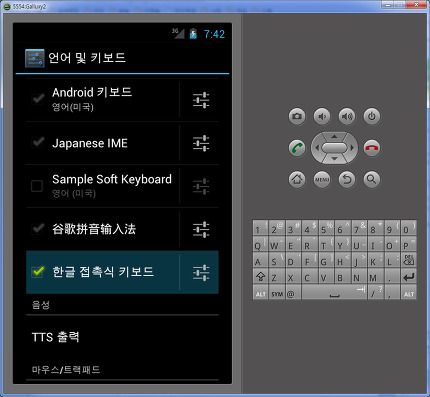430x397 pixels.
Task: Click the D-pad center select button
Action: [334, 148]
